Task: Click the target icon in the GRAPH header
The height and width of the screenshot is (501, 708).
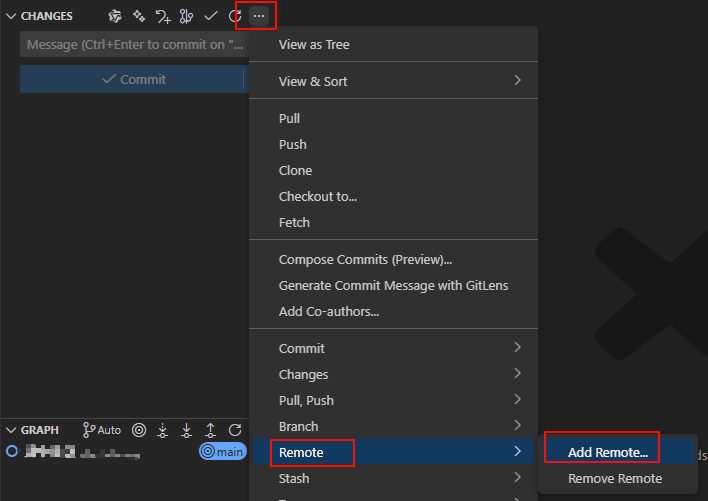Action: 139,430
